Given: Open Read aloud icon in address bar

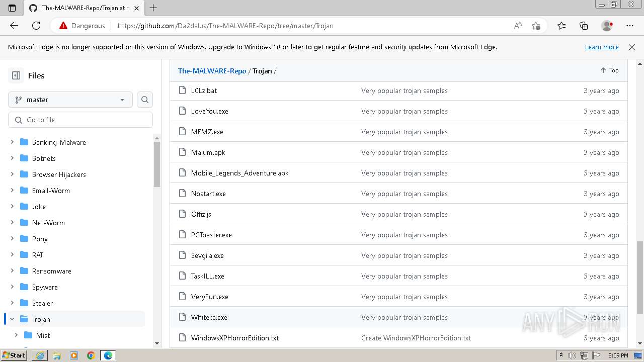Looking at the screenshot, I should pos(518,26).
